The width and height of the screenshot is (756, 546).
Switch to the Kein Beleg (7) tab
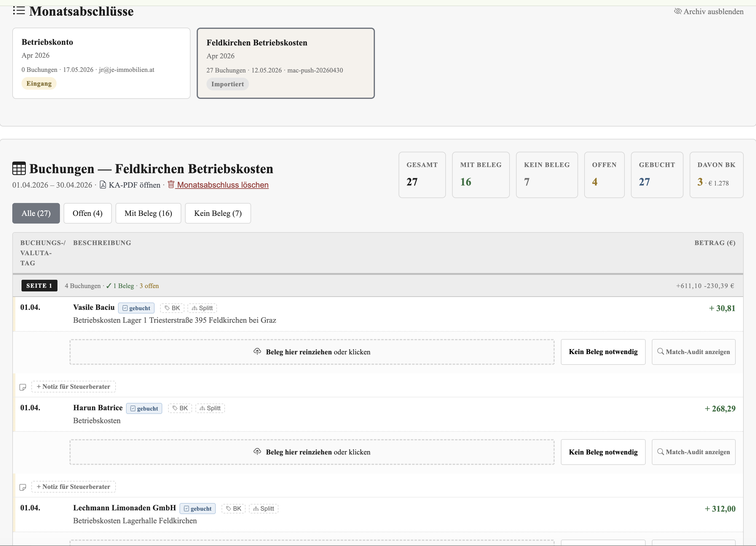(x=218, y=213)
